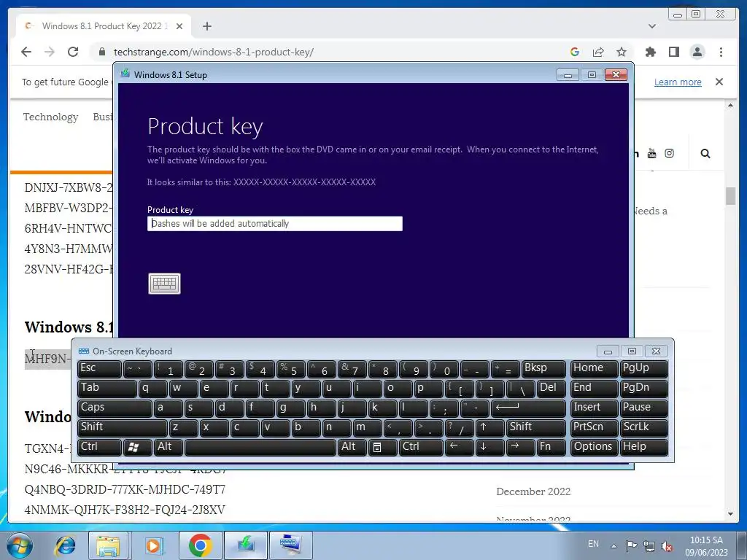Image resolution: width=747 pixels, height=560 pixels.
Task: Click the up arrow key on On-Screen Keyboard
Action: (x=489, y=427)
